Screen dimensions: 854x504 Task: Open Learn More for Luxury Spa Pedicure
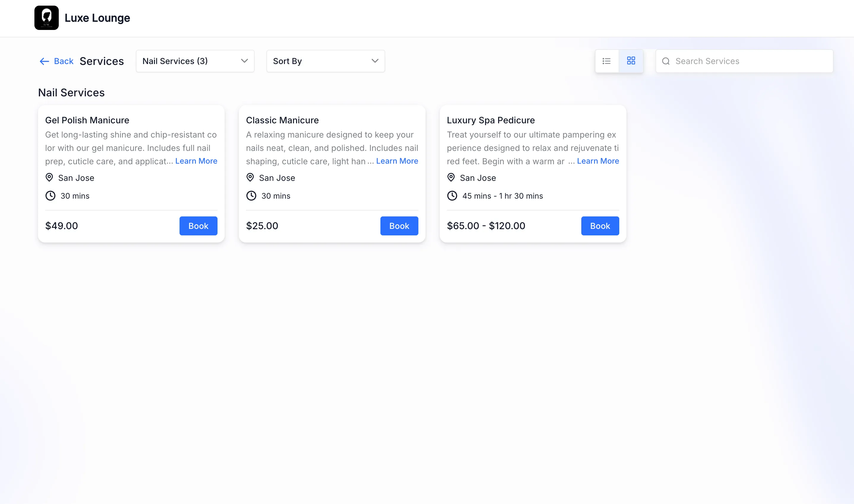598,161
